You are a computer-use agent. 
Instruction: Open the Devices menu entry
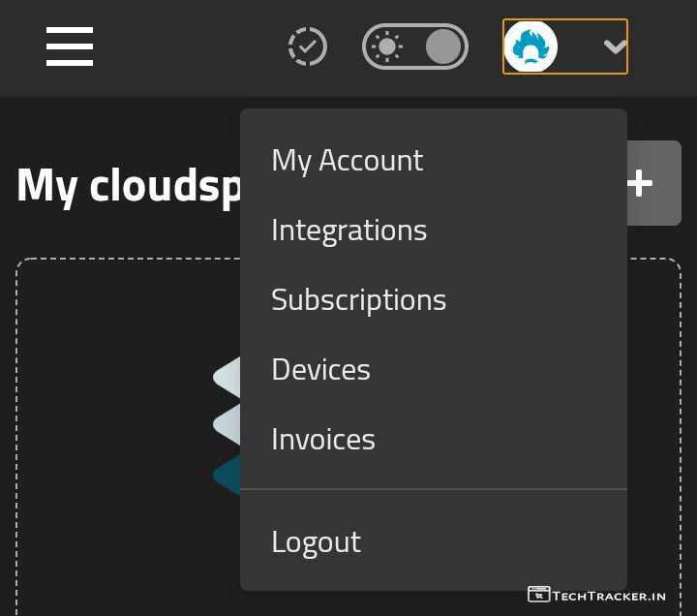click(320, 369)
